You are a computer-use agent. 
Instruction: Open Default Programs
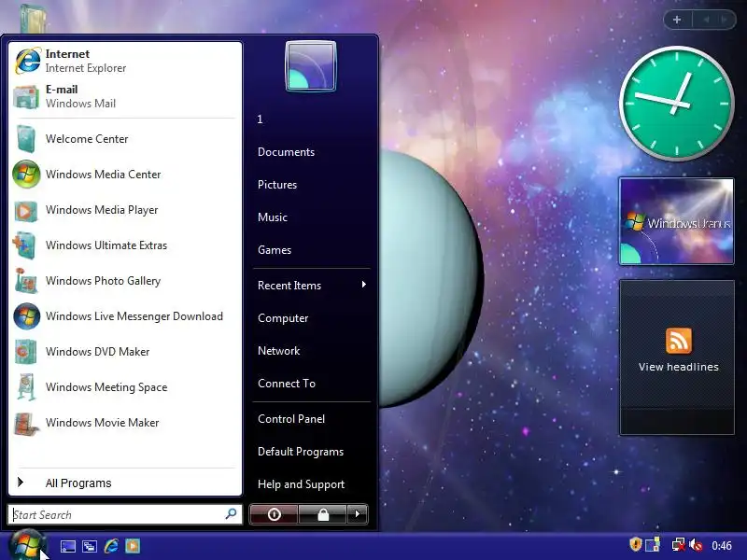311,452
